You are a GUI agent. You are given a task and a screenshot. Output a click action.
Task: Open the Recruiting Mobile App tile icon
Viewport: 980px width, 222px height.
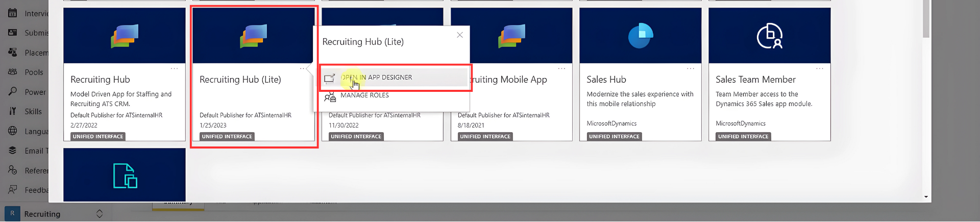coord(511,36)
